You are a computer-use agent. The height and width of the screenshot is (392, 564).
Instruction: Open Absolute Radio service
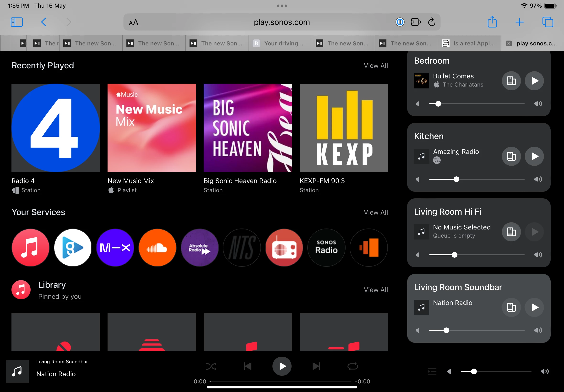(200, 248)
